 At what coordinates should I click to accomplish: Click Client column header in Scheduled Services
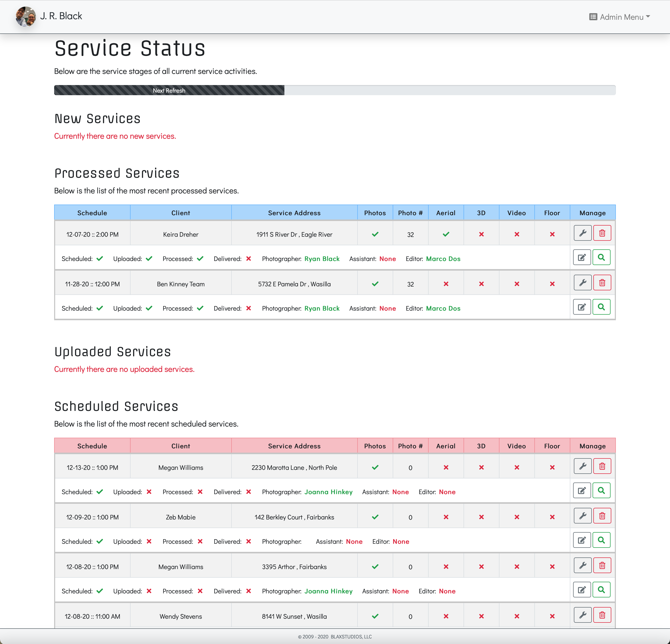[x=180, y=446]
